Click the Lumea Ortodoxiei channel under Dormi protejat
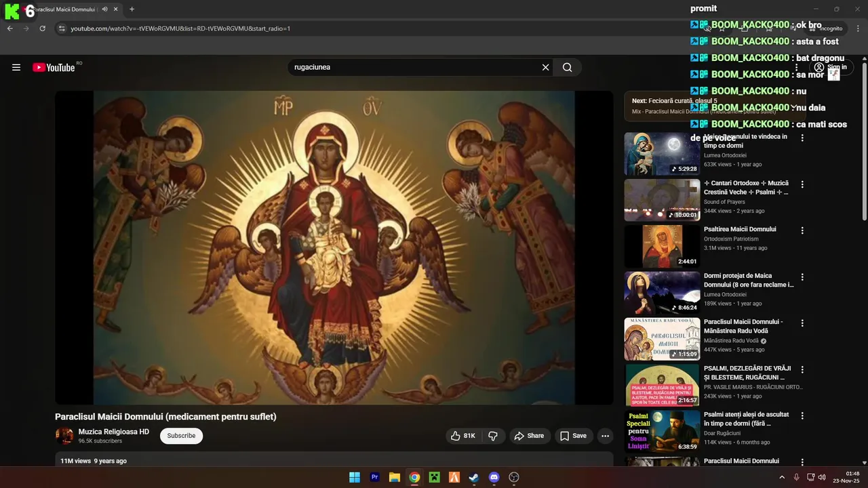This screenshot has height=488, width=868. pos(725,295)
